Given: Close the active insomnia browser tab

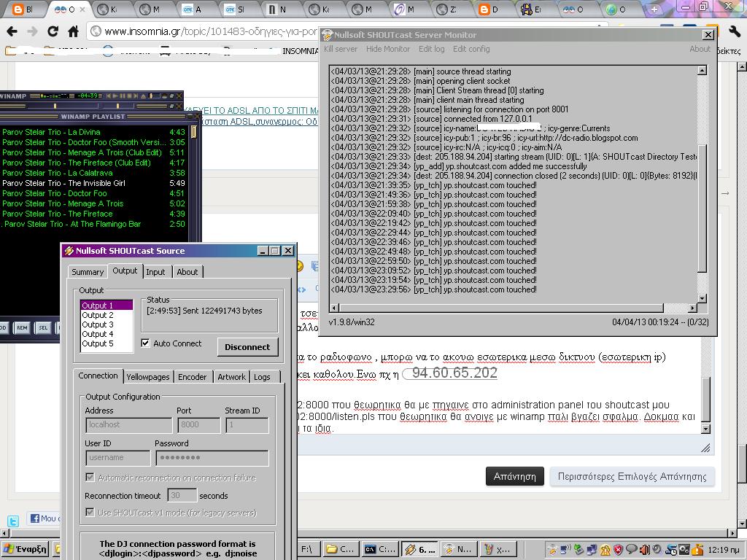Looking at the screenshot, I should coord(83,9).
